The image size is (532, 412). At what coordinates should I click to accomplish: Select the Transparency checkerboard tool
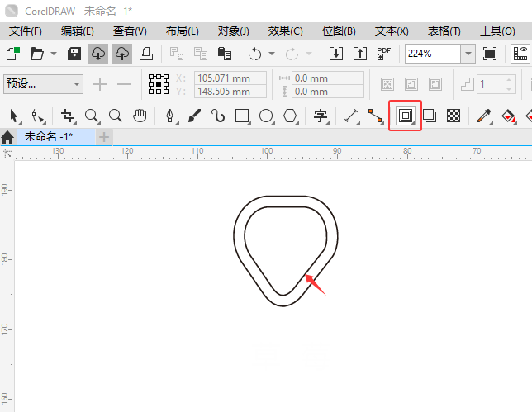454,116
